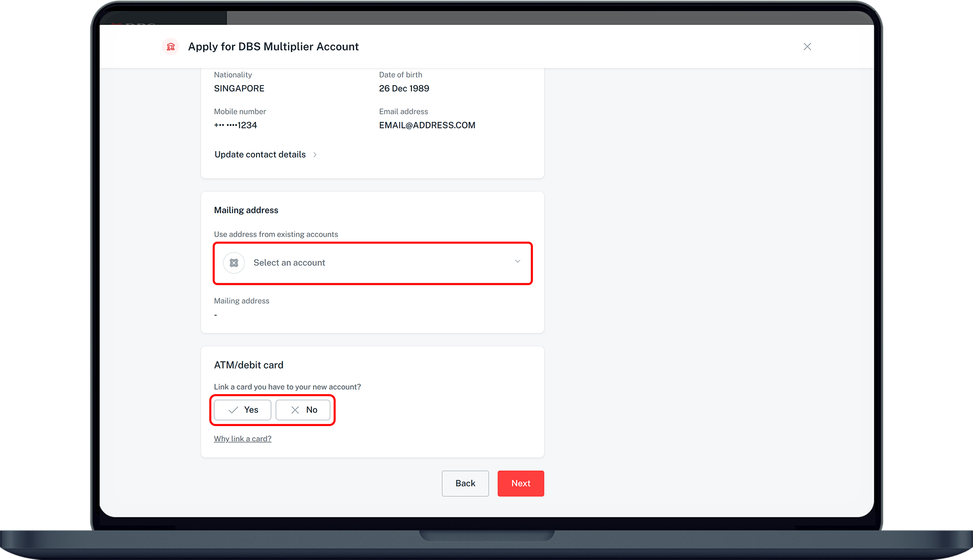This screenshot has width=973, height=560.
Task: Click the dropdown arrow on Select an account
Action: [517, 261]
